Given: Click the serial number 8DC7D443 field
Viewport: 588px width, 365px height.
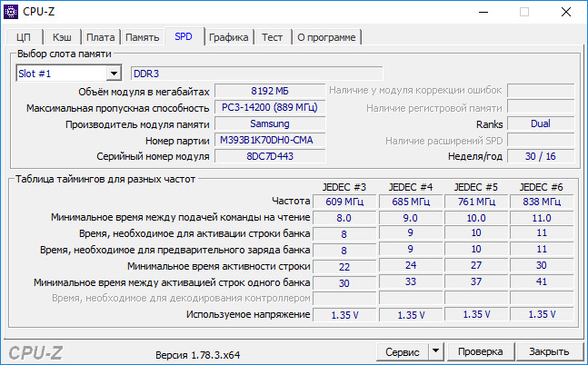Looking at the screenshot, I should pyautogui.click(x=270, y=156).
